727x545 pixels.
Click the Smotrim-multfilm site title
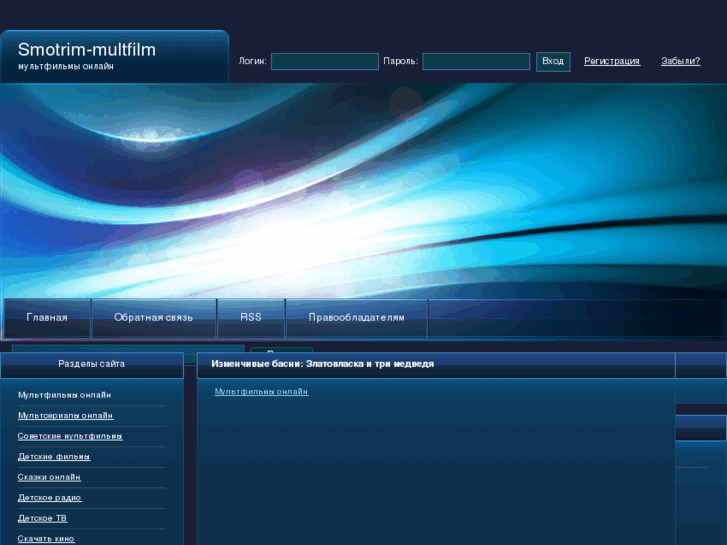87,50
